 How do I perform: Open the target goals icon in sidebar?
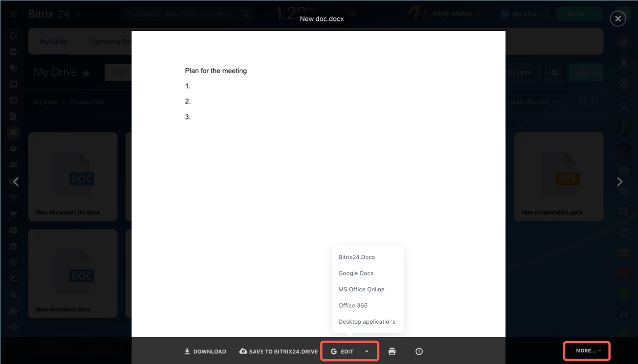pyautogui.click(x=13, y=262)
